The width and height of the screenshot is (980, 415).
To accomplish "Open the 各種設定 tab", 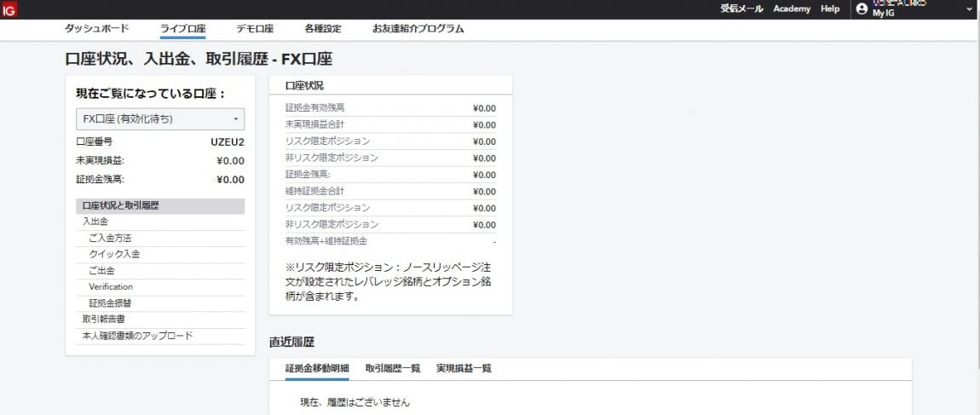I will tap(322, 28).
